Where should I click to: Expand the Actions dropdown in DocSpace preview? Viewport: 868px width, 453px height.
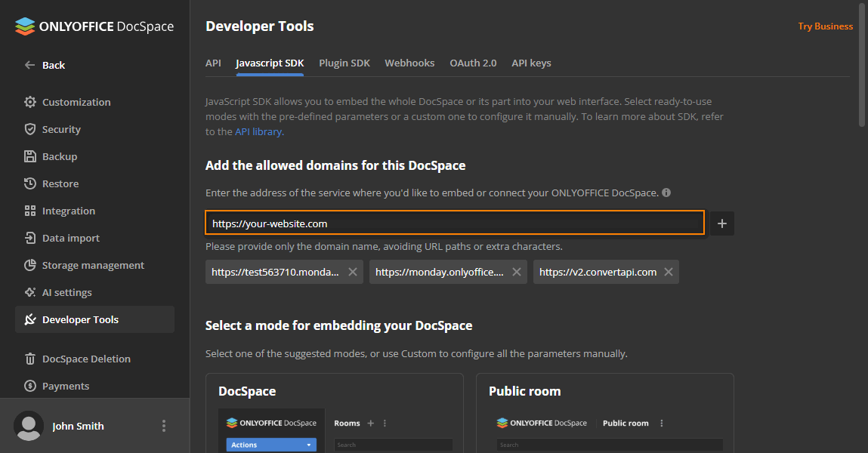pyautogui.click(x=308, y=445)
